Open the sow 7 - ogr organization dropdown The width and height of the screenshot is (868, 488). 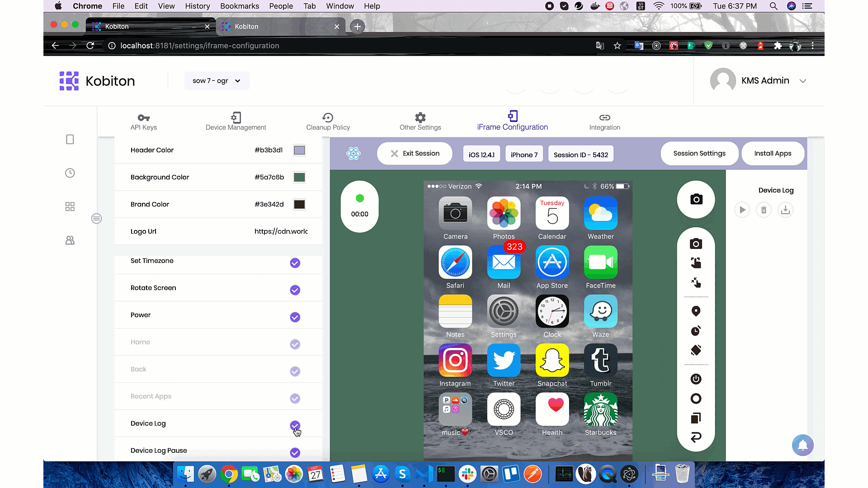(x=217, y=81)
